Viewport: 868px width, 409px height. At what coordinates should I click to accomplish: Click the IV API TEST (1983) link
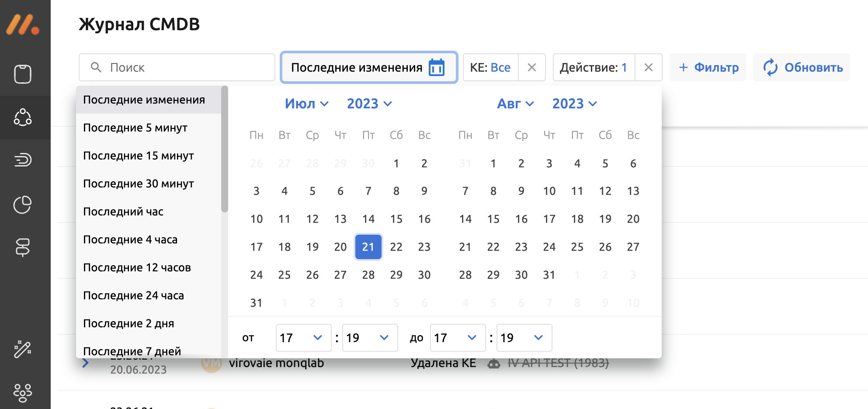[558, 363]
